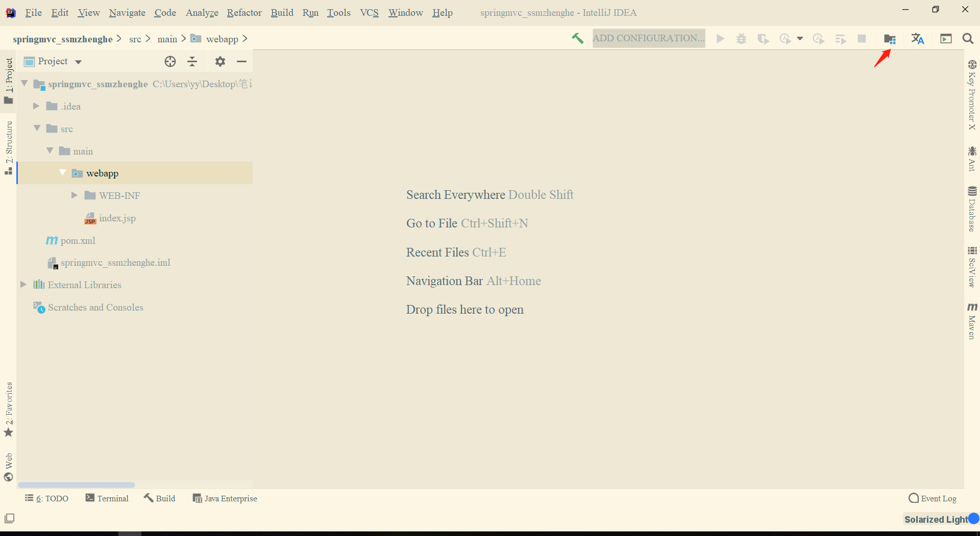The width and height of the screenshot is (980, 536).
Task: Open the VCS menu
Action: click(369, 13)
